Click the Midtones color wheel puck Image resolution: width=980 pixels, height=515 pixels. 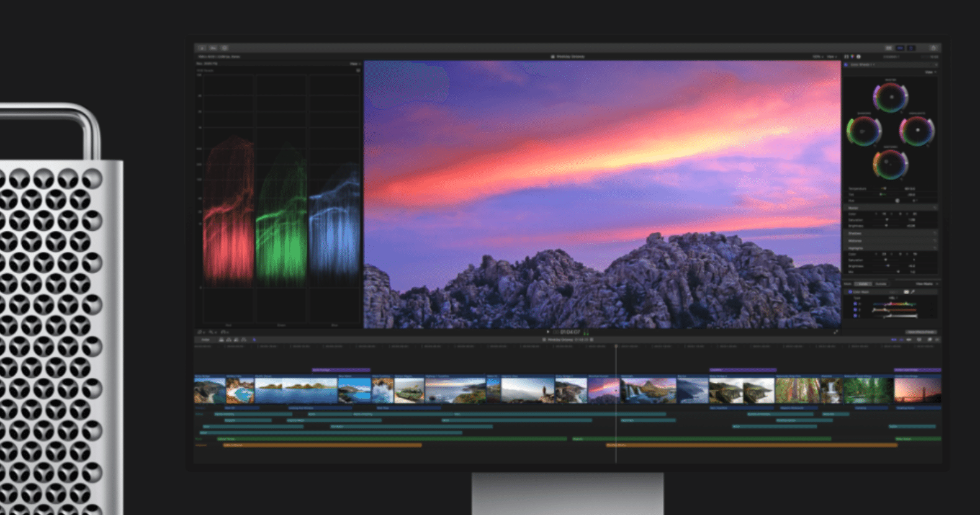click(x=888, y=163)
